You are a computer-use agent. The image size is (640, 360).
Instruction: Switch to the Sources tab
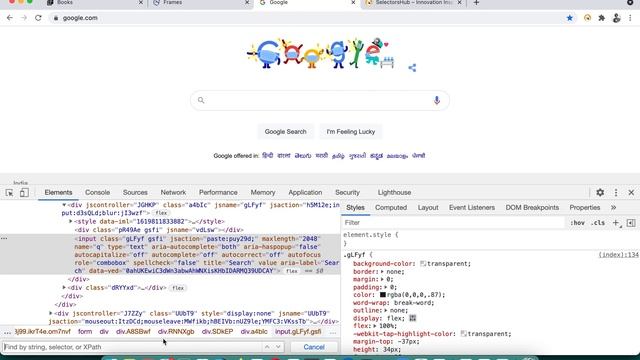coord(135,192)
